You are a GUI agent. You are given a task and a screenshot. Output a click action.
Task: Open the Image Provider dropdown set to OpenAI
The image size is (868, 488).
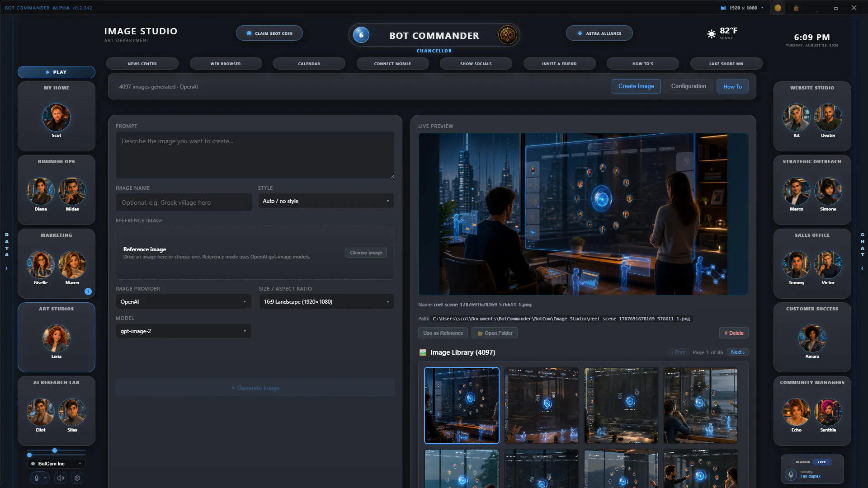[x=183, y=302]
